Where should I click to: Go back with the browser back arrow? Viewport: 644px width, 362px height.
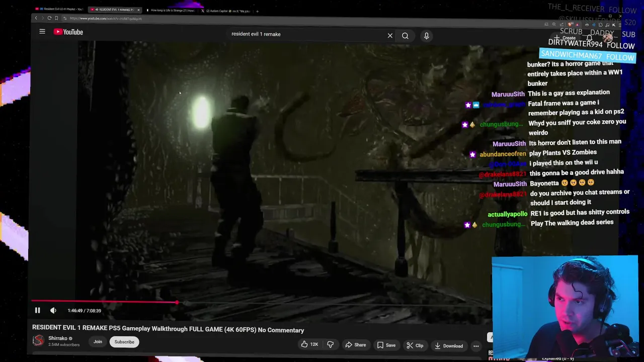(36, 18)
